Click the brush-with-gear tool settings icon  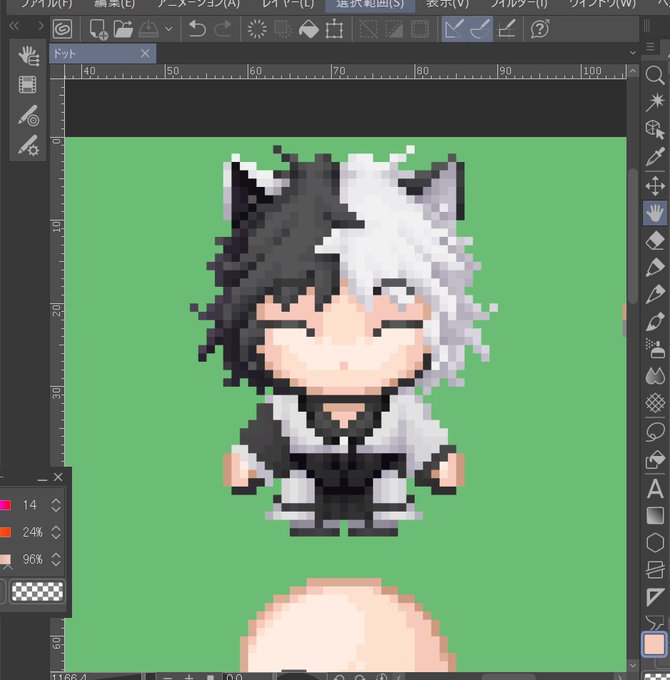coord(28,146)
